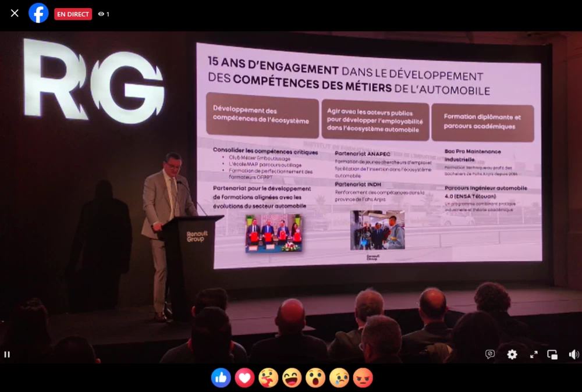
Task: Click the viewer count number 1
Action: click(107, 15)
